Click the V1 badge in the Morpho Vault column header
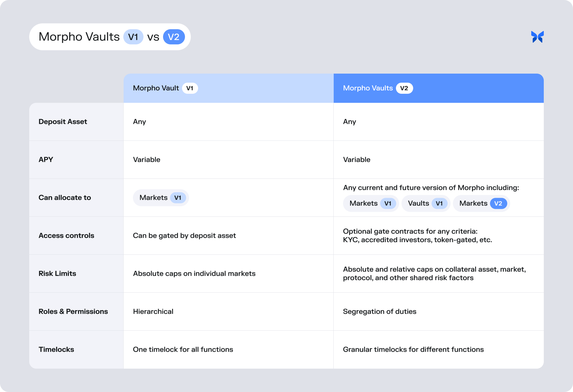 190,88
